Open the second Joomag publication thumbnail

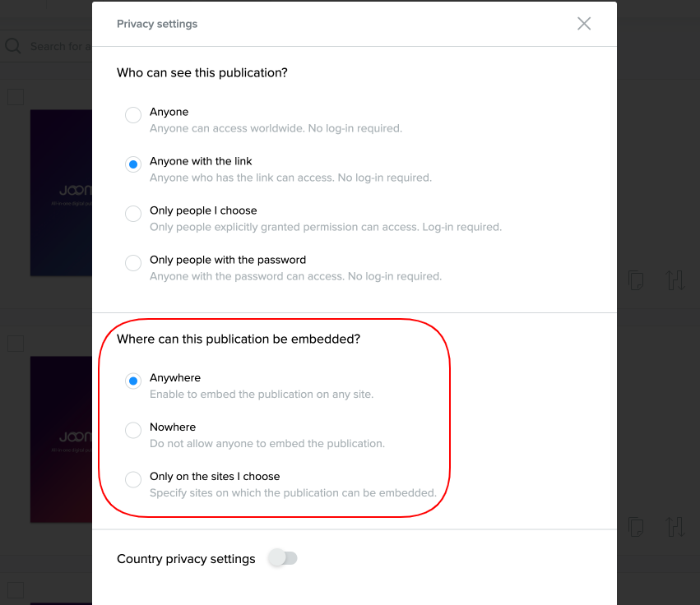click(x=61, y=440)
